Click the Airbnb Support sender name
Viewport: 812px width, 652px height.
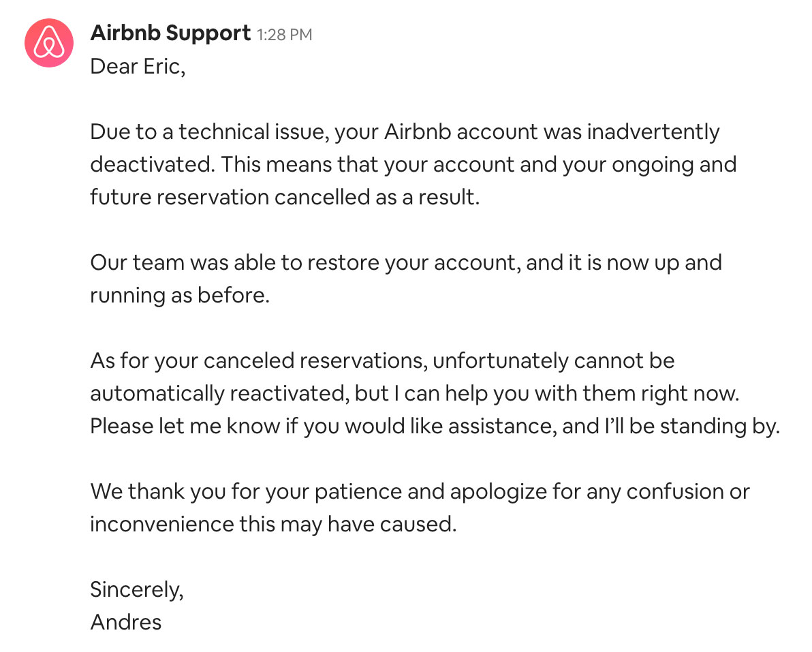click(x=170, y=33)
